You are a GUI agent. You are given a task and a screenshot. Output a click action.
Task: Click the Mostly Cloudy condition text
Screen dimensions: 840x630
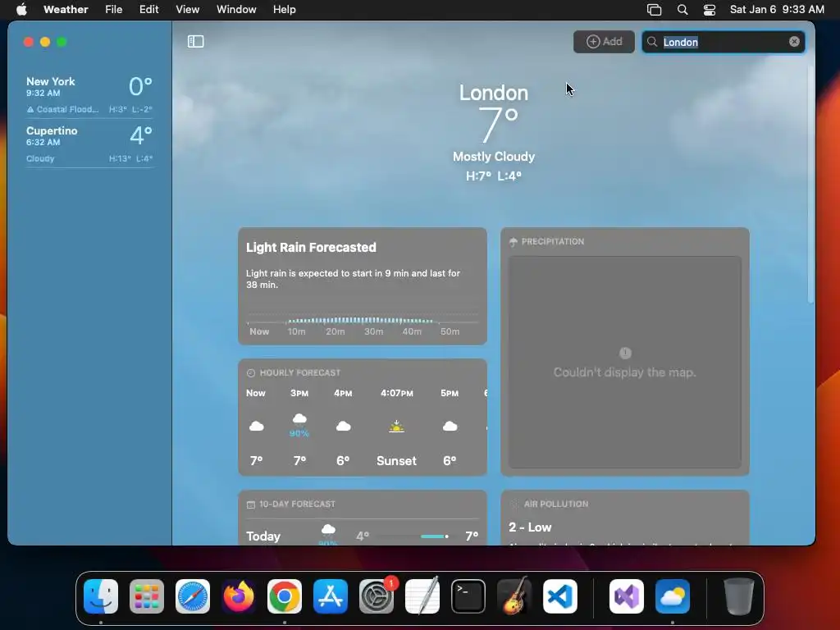(493, 157)
